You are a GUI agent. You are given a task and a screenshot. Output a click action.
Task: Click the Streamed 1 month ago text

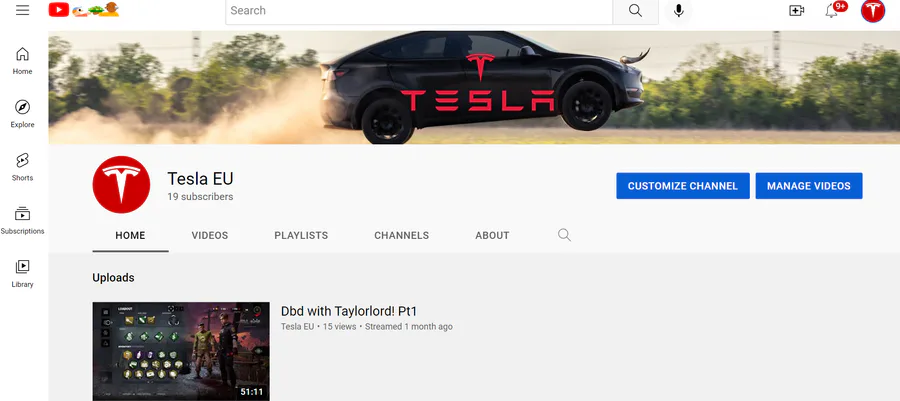point(409,327)
